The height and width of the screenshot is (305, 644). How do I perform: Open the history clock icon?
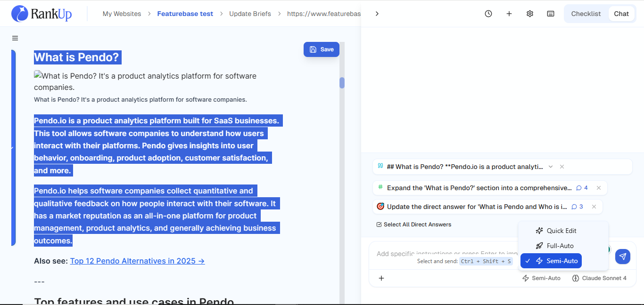(x=488, y=14)
